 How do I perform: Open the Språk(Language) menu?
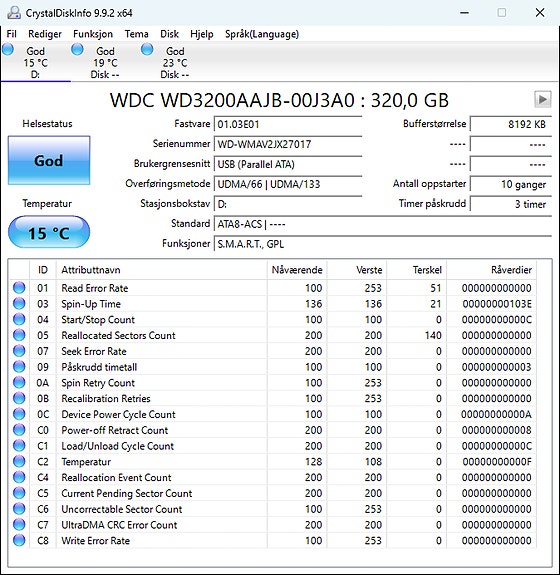pyautogui.click(x=262, y=34)
